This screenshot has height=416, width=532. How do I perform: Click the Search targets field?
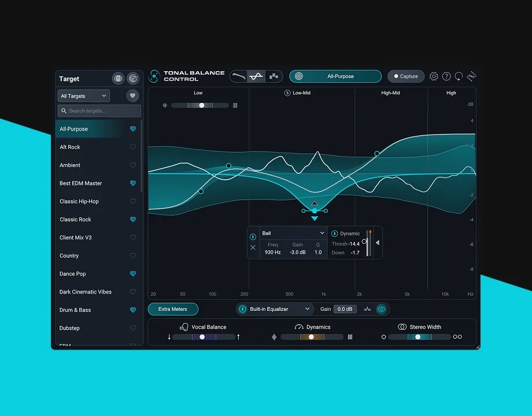pyautogui.click(x=99, y=111)
